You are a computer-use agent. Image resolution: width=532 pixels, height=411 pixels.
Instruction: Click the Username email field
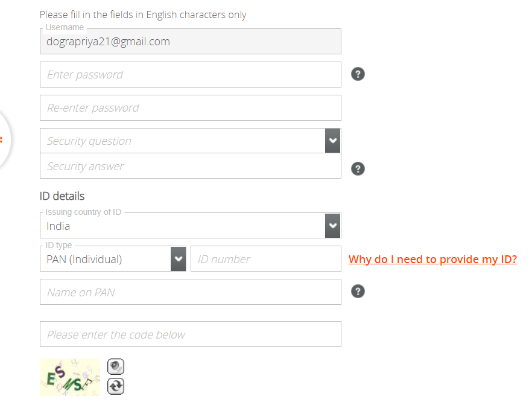coord(191,42)
